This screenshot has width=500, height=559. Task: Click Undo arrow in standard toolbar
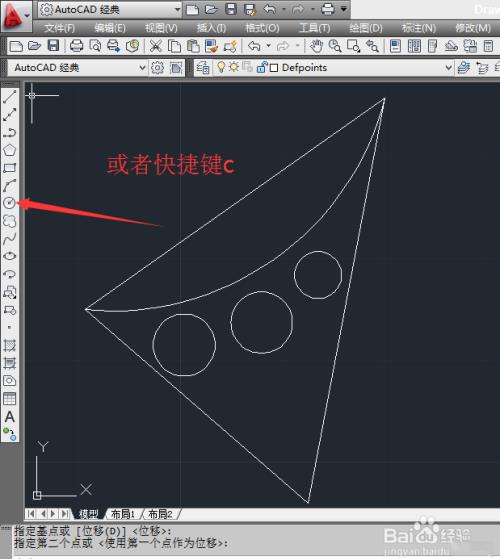[254, 46]
